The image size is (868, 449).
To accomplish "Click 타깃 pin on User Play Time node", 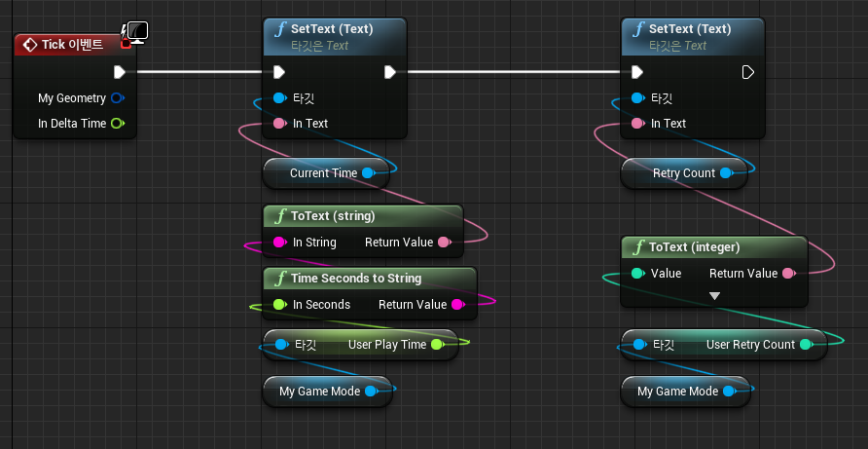I will (281, 344).
